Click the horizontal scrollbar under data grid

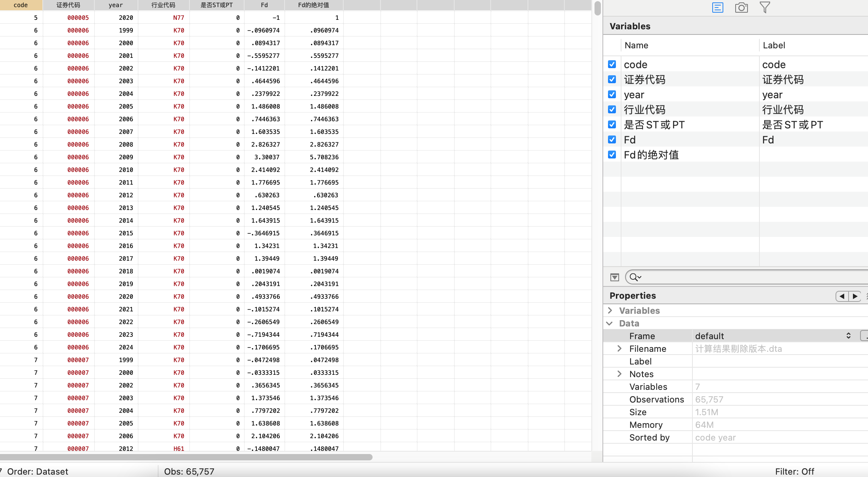click(x=186, y=457)
